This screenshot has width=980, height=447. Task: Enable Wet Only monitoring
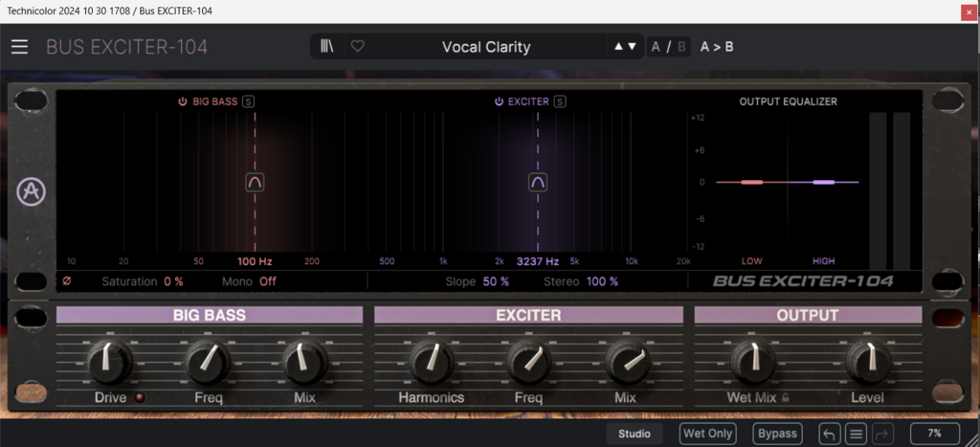point(708,434)
